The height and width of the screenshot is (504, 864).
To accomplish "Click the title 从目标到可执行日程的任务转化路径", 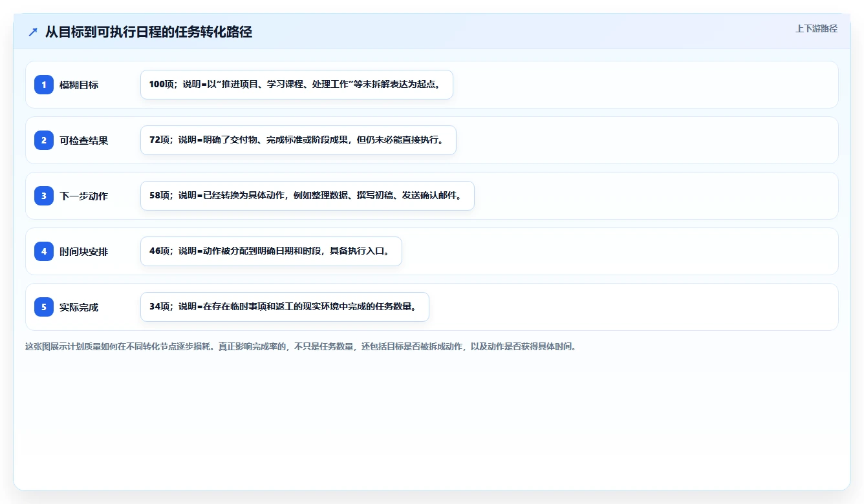I will [149, 32].
